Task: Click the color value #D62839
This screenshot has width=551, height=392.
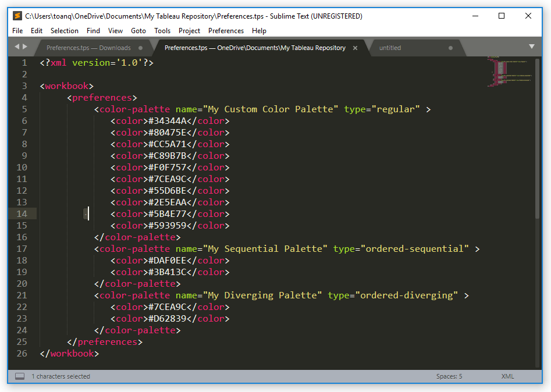Action: coord(167,318)
